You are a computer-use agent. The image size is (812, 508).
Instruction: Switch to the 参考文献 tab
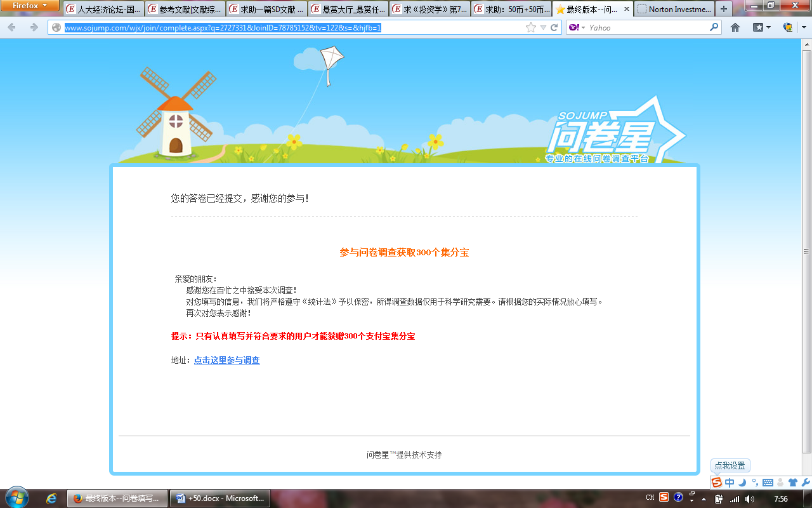(185, 10)
